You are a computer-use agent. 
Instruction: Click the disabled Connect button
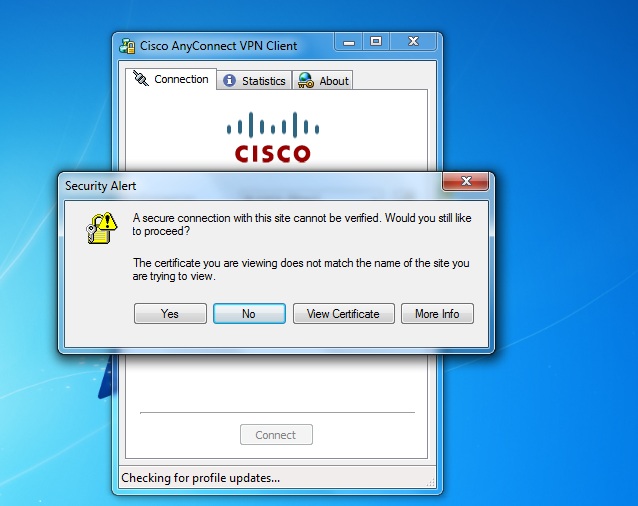(x=276, y=435)
